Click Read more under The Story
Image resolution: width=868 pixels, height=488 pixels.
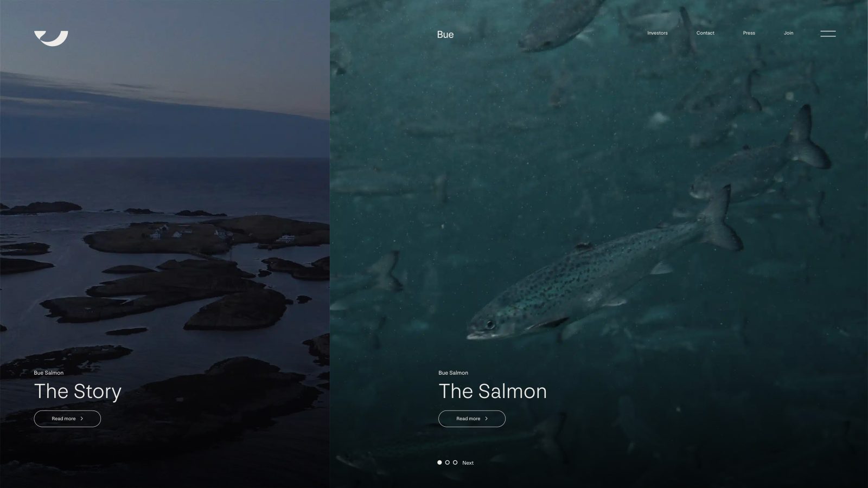click(x=67, y=419)
